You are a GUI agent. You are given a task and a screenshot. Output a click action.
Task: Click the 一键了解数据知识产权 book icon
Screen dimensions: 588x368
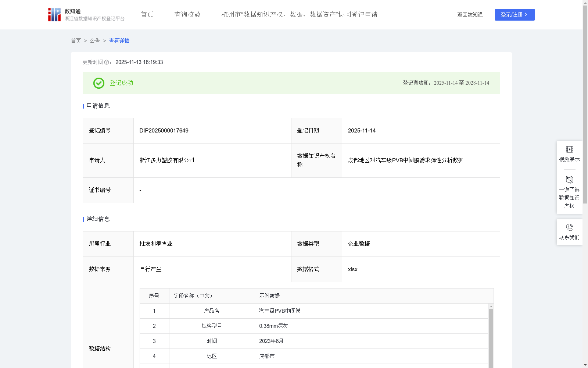(569, 180)
